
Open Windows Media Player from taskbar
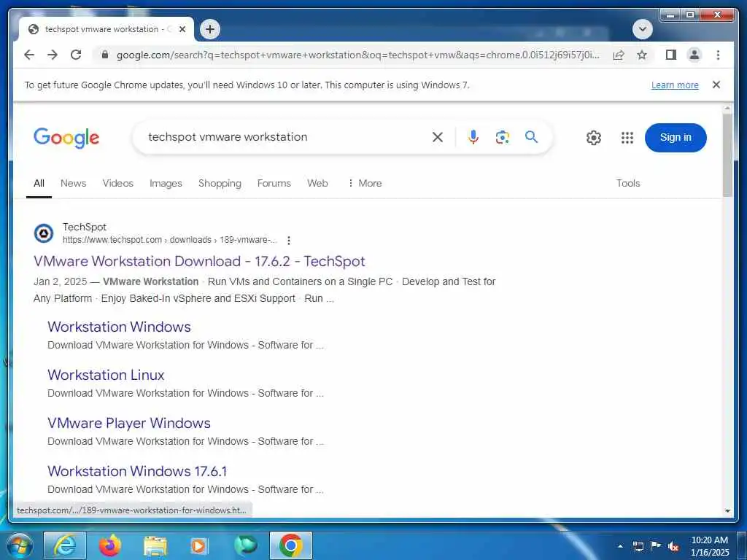199,545
